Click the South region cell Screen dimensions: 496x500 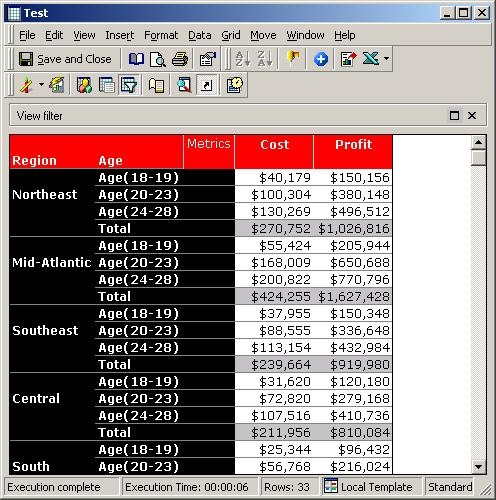(52, 458)
